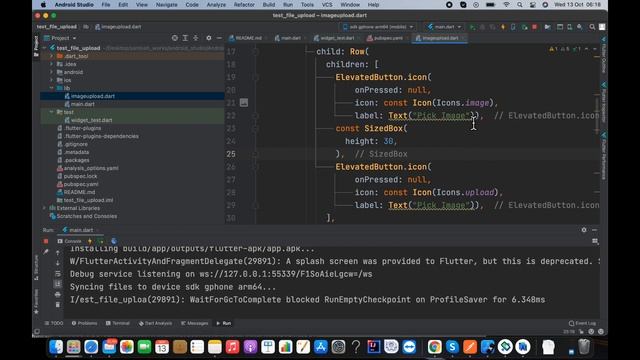Image resolution: width=640 pixels, height=360 pixels.
Task: Click the Console tab in Run panel
Action: coord(69,241)
